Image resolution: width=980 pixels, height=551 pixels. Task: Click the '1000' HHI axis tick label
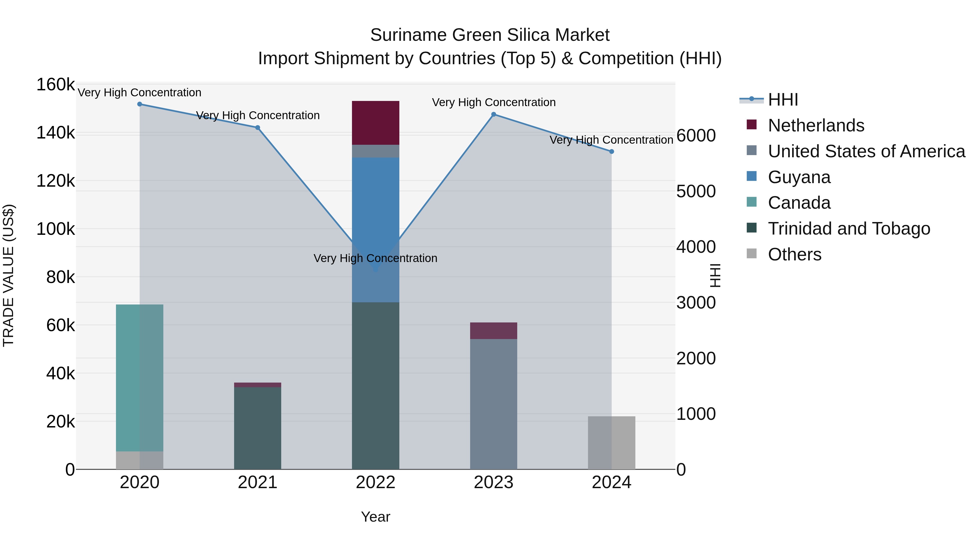tap(696, 414)
